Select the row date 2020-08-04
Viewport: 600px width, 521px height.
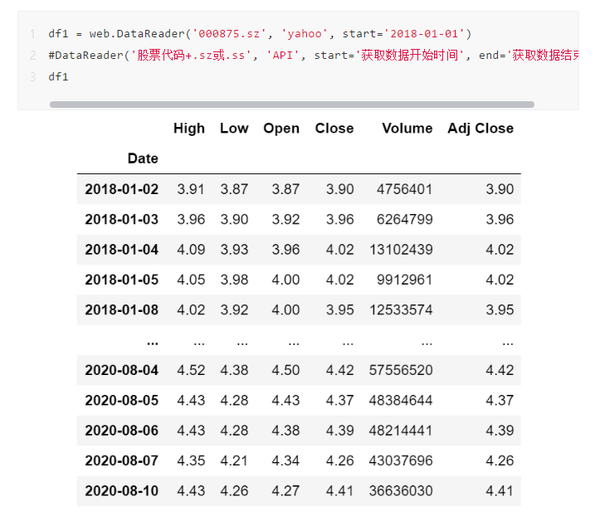click(122, 370)
